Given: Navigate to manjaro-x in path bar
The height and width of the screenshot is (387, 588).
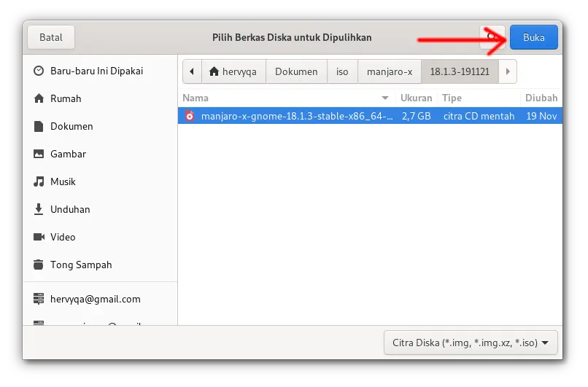Looking at the screenshot, I should [x=390, y=71].
